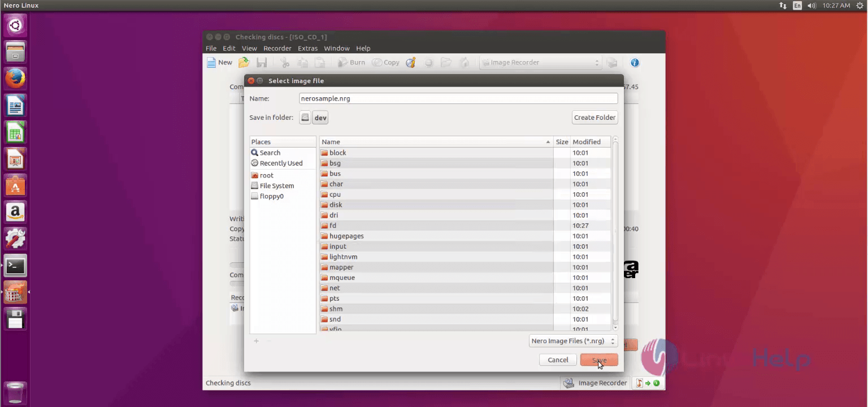Select floppy0 in Places sidebar
868x407 pixels.
coord(283,196)
